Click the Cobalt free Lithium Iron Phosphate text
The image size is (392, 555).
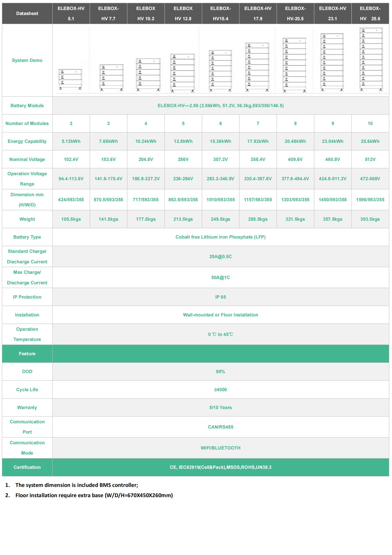(220, 237)
